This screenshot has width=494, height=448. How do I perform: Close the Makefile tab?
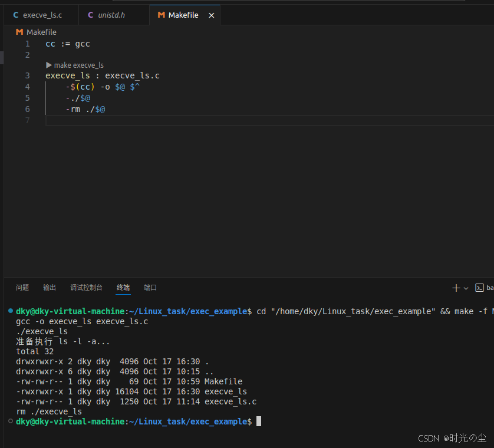[211, 15]
